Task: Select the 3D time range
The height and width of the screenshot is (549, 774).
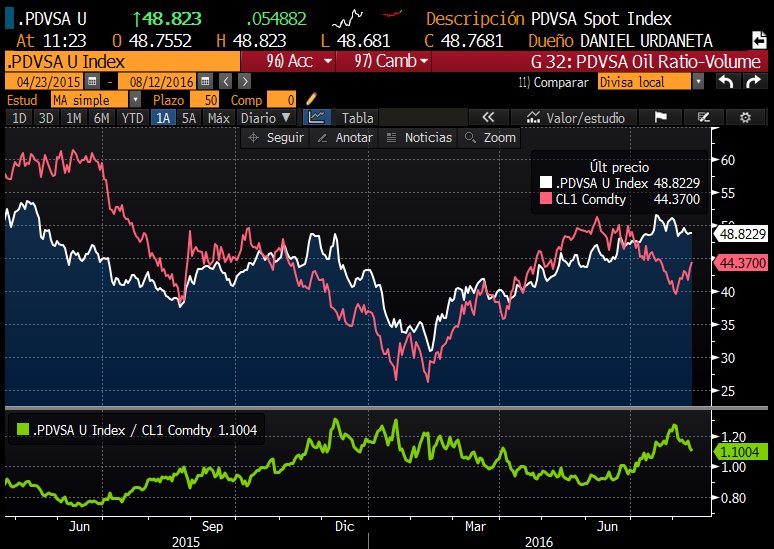Action: 46,118
